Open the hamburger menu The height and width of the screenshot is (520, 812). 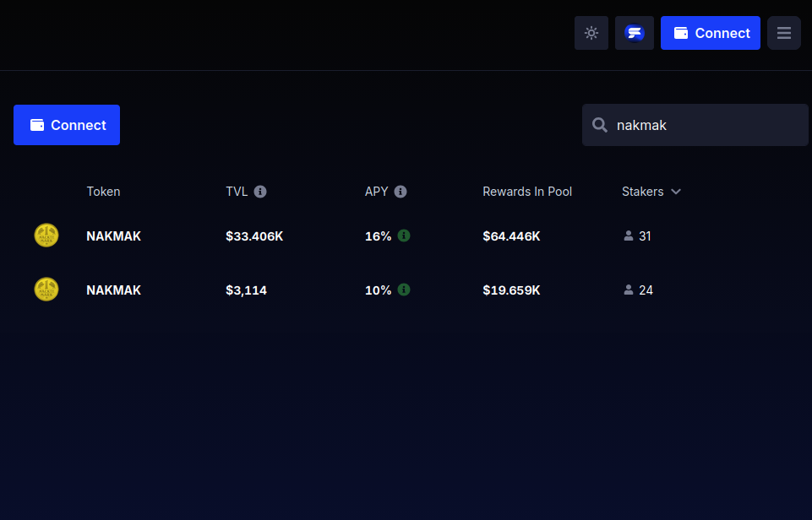[x=783, y=33]
